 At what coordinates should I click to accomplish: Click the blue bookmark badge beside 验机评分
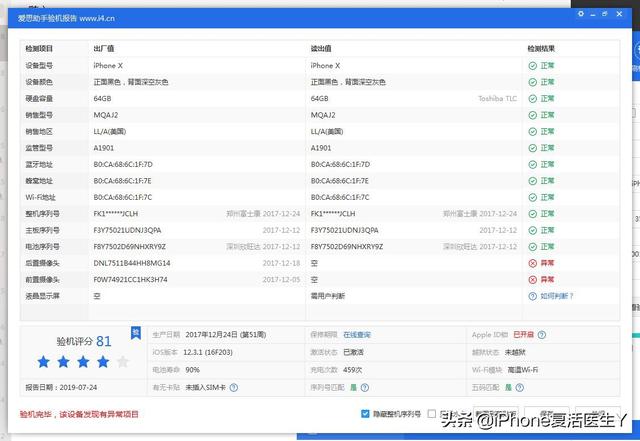(136, 333)
